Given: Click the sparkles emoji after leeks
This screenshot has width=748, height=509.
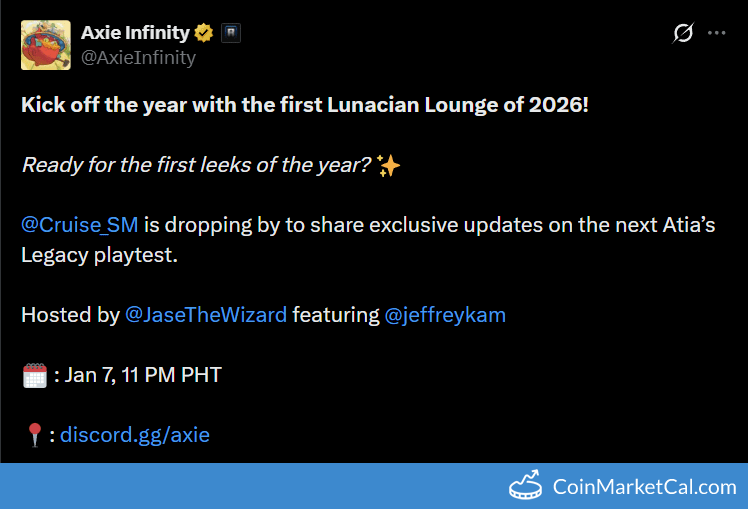Looking at the screenshot, I should (389, 165).
